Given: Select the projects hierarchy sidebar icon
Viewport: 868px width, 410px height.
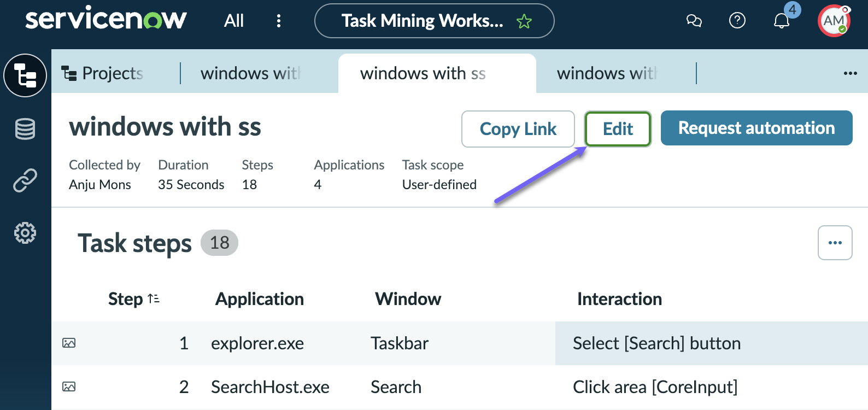Looking at the screenshot, I should click(25, 75).
